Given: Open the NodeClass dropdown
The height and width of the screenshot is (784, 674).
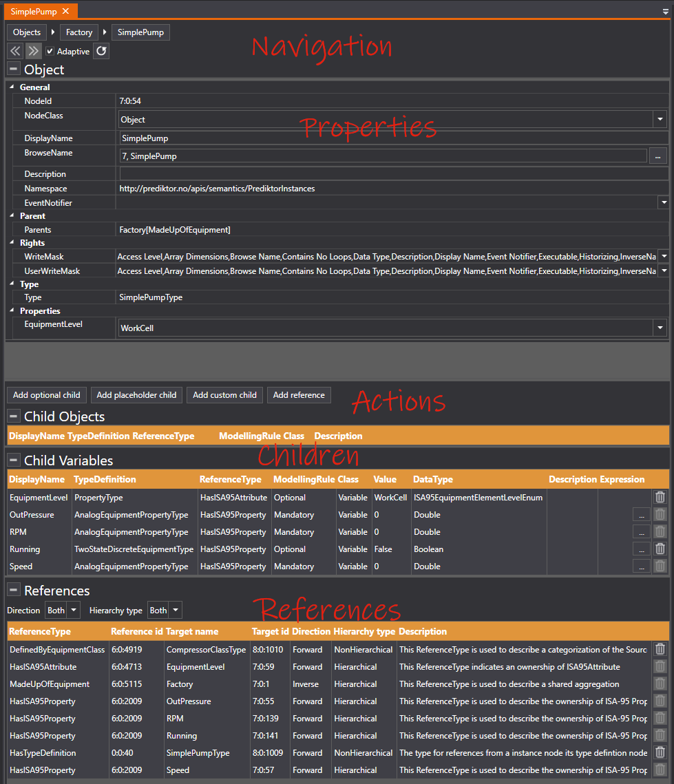Looking at the screenshot, I should coord(660,119).
